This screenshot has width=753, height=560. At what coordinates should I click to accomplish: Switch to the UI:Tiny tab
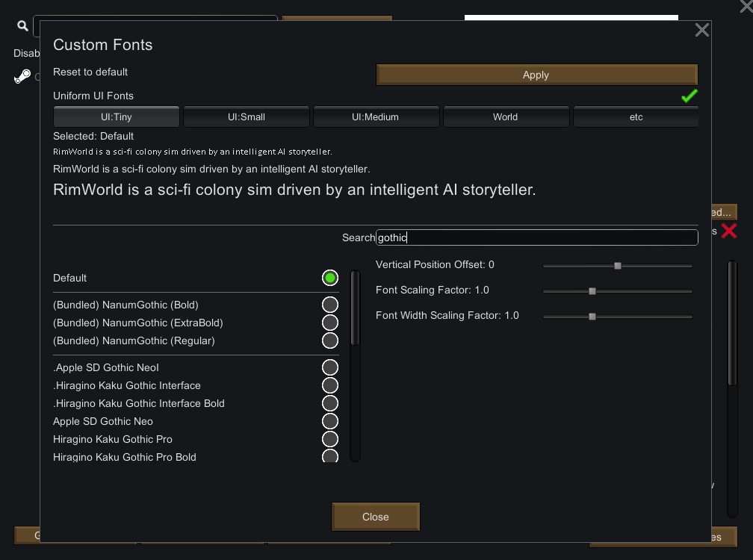coord(117,117)
